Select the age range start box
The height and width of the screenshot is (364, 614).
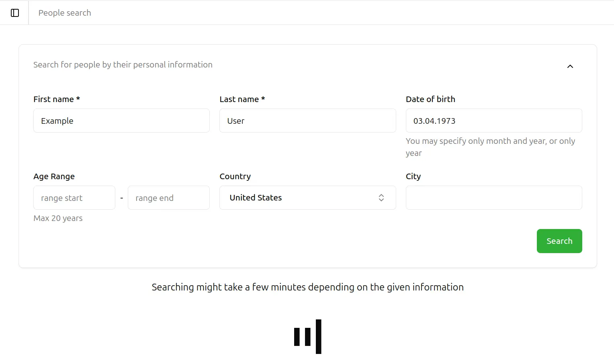pos(74,198)
